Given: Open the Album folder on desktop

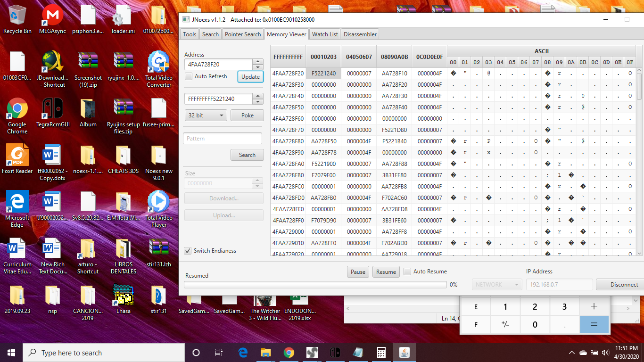Looking at the screenshot, I should [x=88, y=113].
